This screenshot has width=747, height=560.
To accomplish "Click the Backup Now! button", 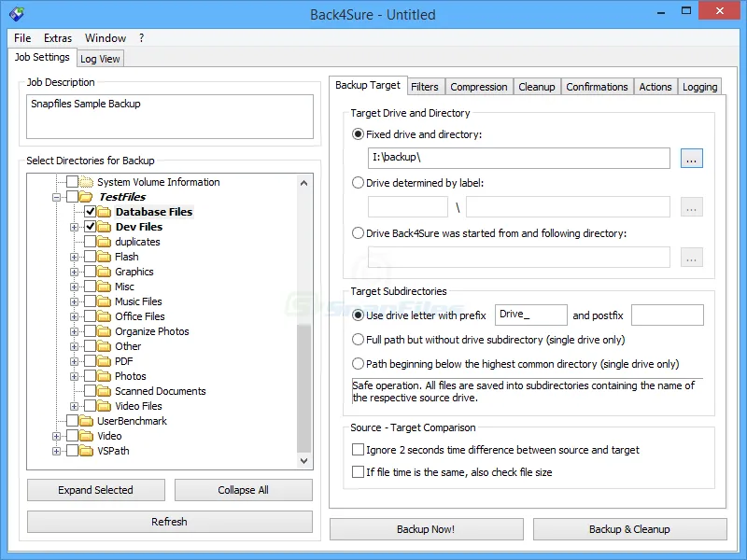I will click(x=426, y=529).
